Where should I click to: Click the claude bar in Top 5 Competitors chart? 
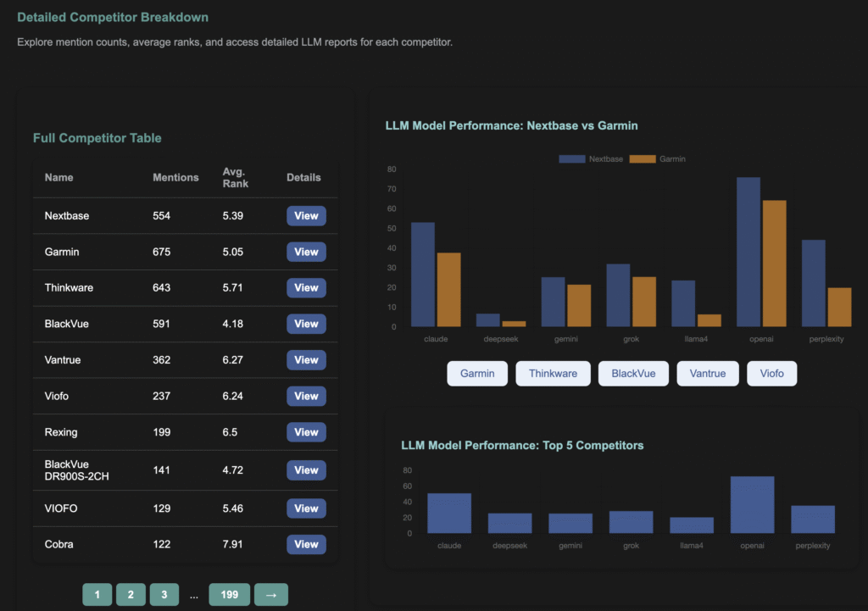pos(449,513)
